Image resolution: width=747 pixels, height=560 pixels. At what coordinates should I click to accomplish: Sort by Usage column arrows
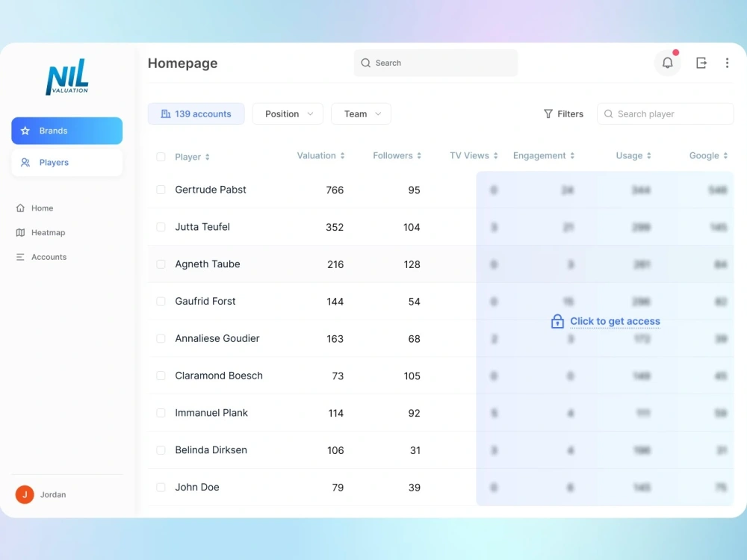(x=649, y=156)
